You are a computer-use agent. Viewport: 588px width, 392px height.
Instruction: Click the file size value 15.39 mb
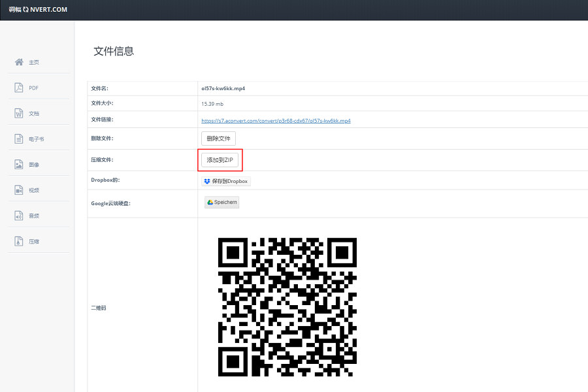(212, 104)
